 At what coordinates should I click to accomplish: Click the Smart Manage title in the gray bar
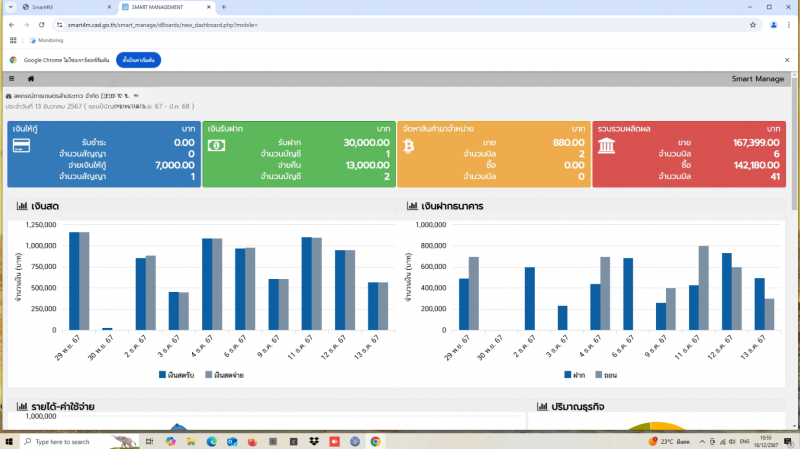tap(758, 79)
